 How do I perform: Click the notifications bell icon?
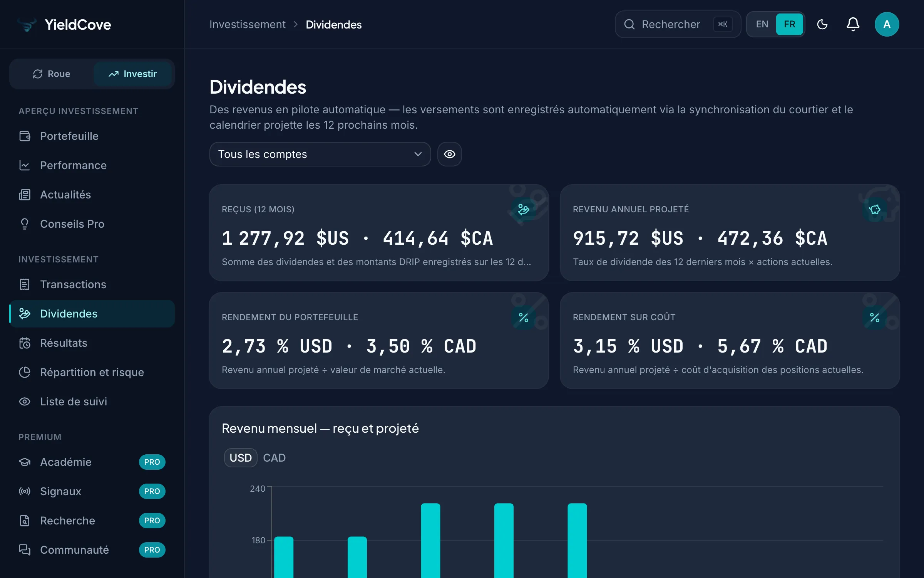pos(853,24)
